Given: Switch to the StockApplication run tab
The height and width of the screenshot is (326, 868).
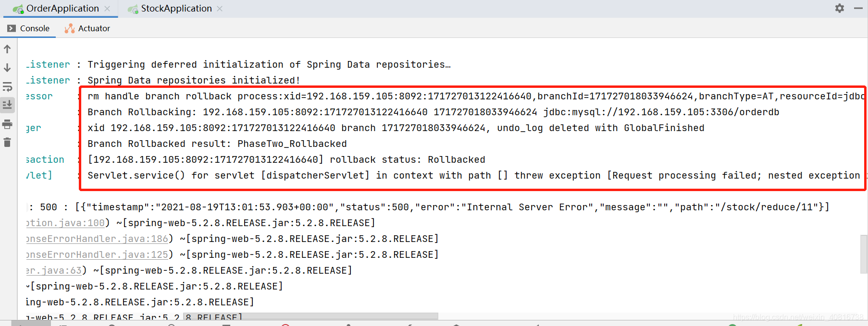Looking at the screenshot, I should click(176, 9).
